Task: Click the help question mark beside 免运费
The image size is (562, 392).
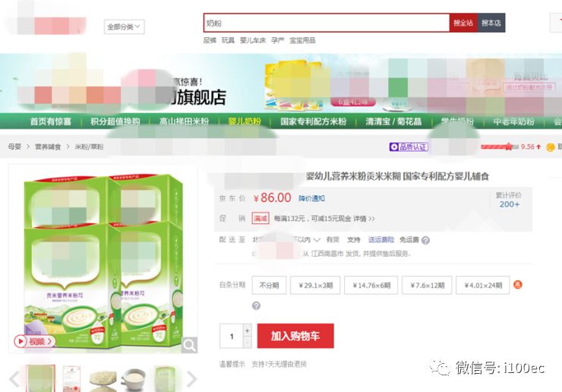Action: coord(425,240)
